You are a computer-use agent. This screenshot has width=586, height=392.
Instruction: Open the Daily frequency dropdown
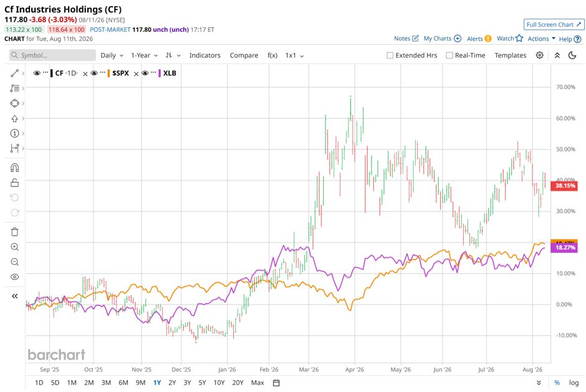[x=112, y=55]
